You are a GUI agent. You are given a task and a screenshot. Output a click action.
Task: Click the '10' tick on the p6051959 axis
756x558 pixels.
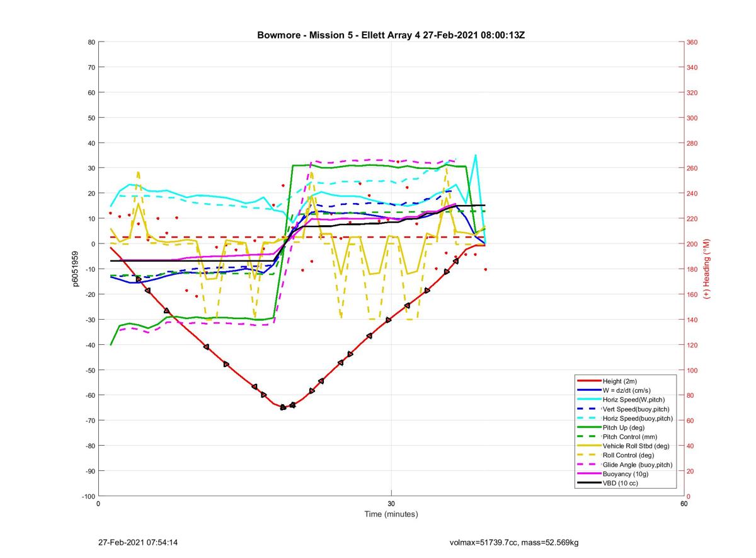(91, 219)
